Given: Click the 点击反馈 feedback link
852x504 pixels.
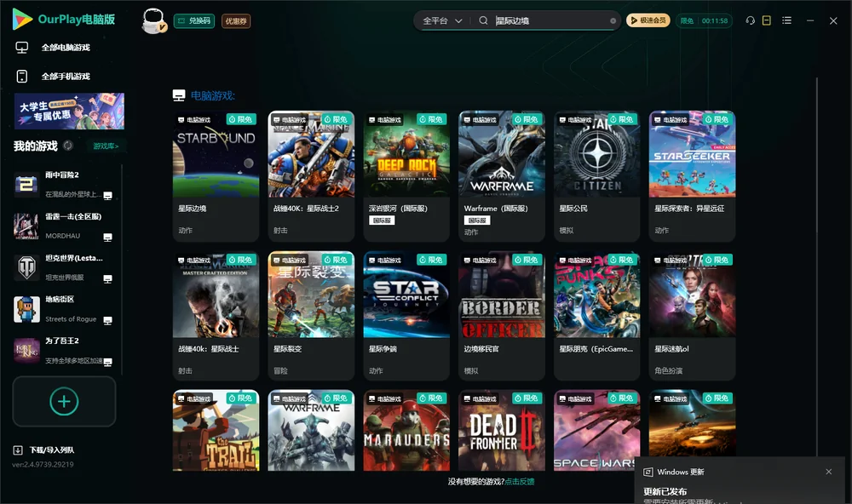Looking at the screenshot, I should (x=520, y=481).
